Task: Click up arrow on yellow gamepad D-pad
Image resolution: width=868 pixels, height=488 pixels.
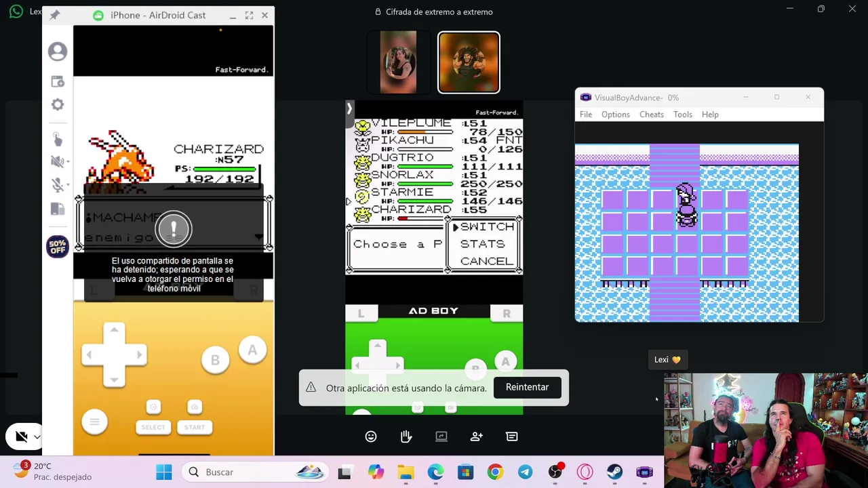Action: pos(114,330)
